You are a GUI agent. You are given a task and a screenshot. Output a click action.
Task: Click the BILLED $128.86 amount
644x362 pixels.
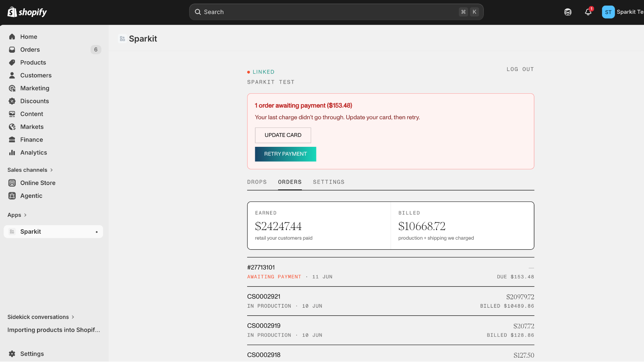(x=510, y=335)
